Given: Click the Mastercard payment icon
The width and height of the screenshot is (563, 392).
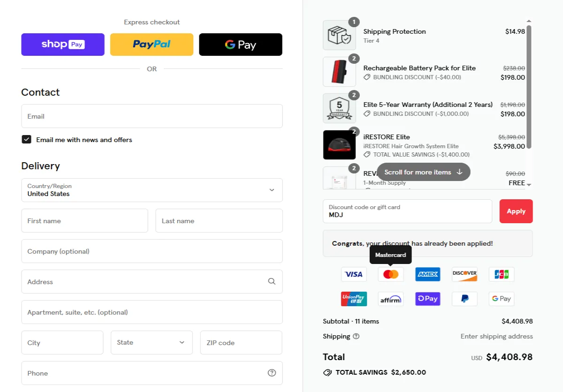Looking at the screenshot, I should (391, 274).
